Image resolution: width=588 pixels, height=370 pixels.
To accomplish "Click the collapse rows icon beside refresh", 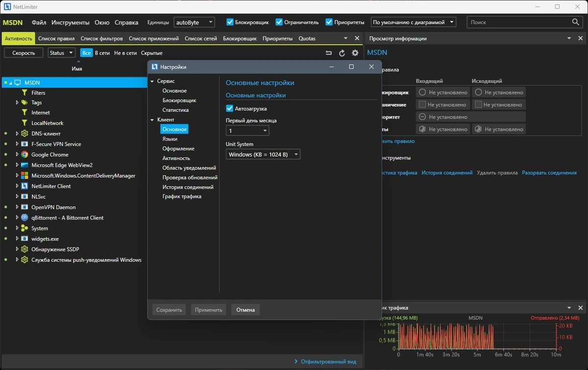I will coord(329,53).
